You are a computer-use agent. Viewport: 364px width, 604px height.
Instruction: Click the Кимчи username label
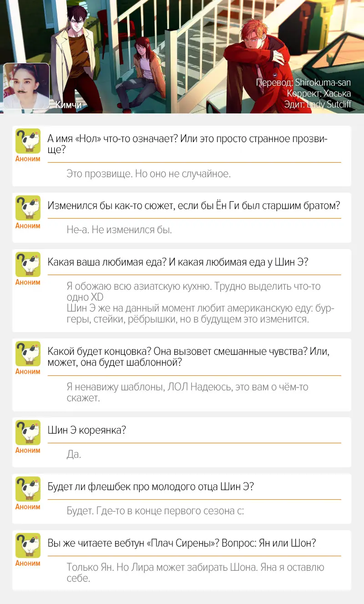tap(68, 105)
